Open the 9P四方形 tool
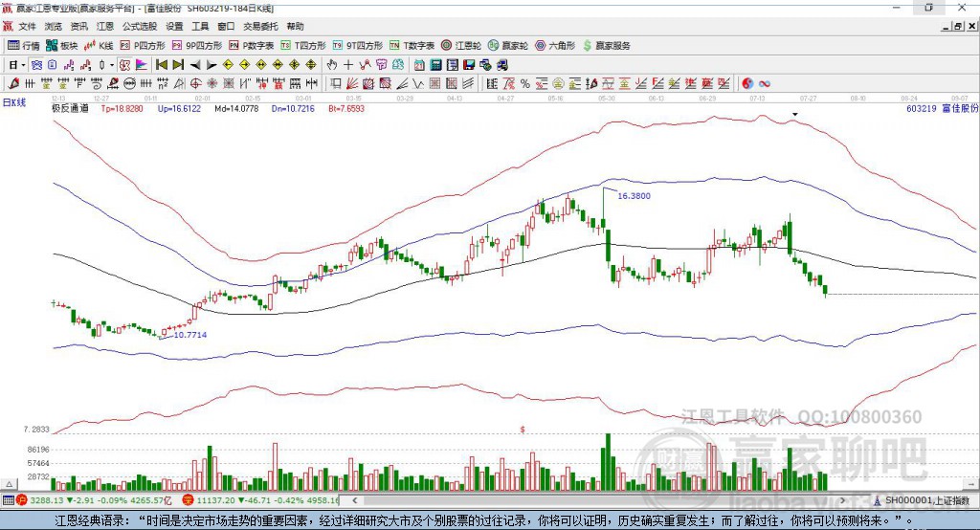This screenshot has width=980, height=530. (197, 46)
